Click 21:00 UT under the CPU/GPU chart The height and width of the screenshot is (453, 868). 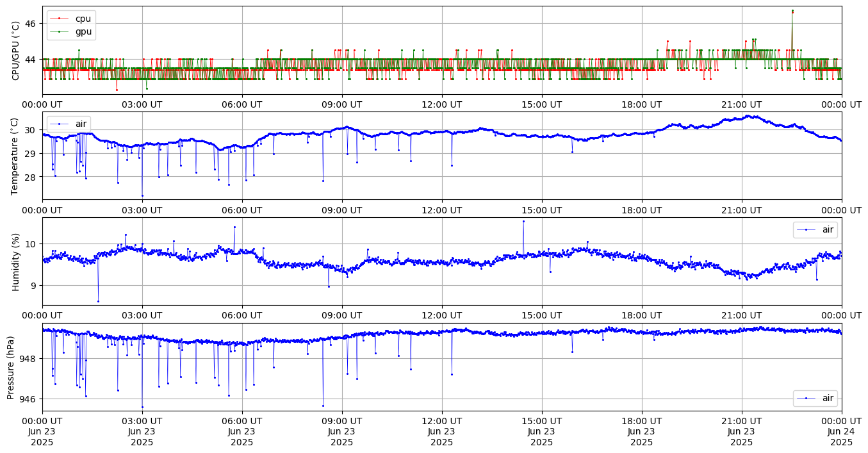(742, 104)
